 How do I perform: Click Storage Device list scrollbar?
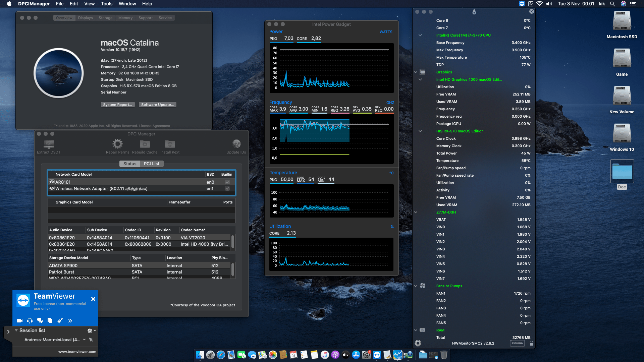(233, 269)
